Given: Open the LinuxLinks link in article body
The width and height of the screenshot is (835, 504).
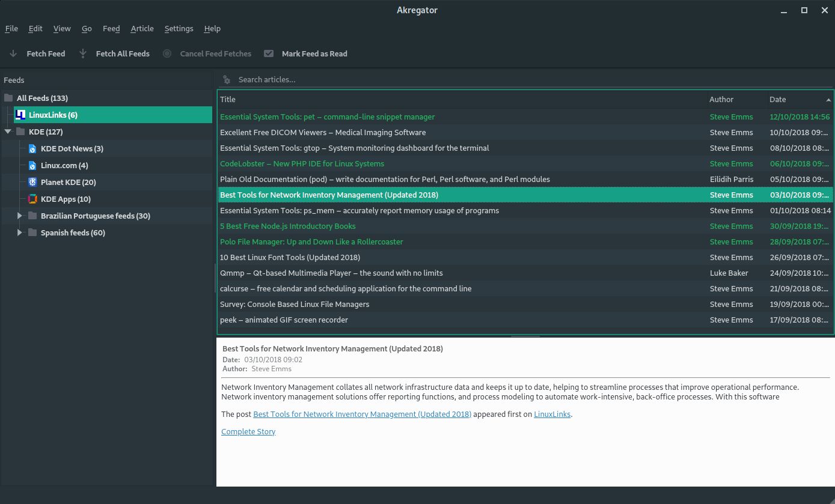Looking at the screenshot, I should click(552, 414).
